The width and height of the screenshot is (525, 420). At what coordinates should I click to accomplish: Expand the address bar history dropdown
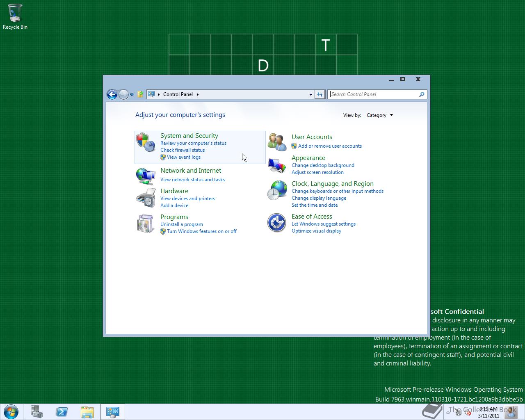310,94
